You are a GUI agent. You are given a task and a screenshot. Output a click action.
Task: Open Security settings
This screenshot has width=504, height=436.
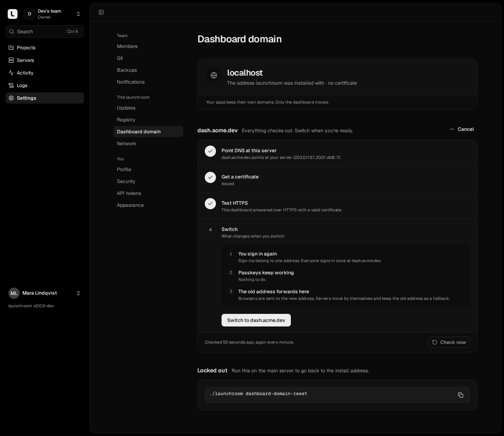coord(148,181)
